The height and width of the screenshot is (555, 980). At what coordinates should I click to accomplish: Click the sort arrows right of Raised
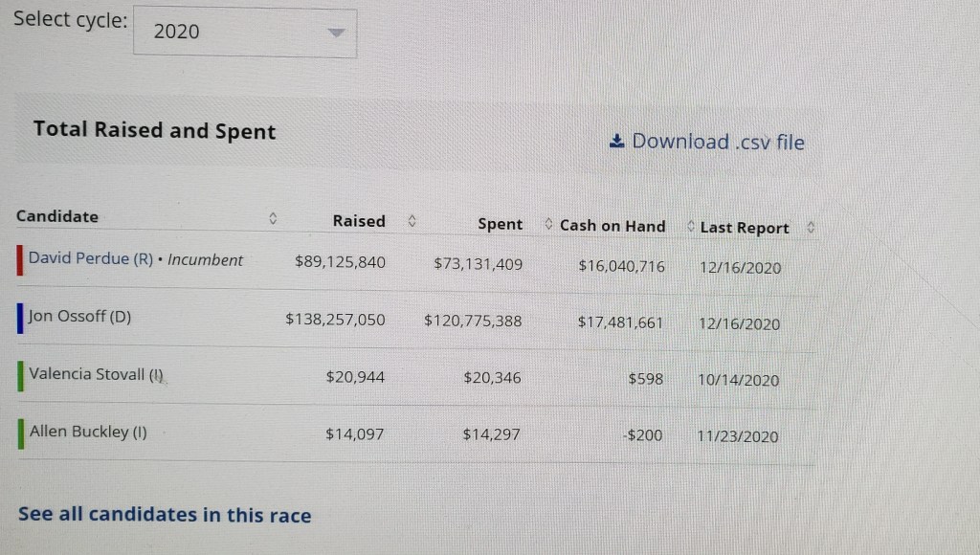point(412,221)
